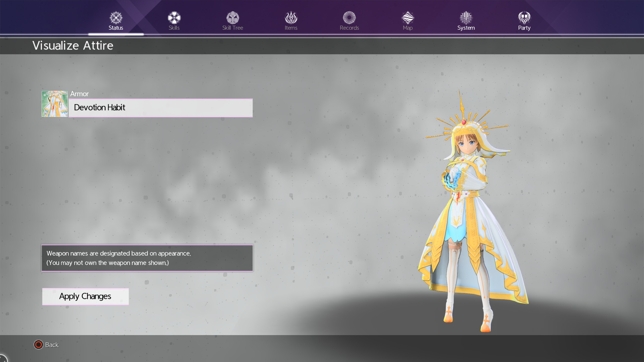Switch to the System tab label
The height and width of the screenshot is (362, 644).
pos(466,28)
